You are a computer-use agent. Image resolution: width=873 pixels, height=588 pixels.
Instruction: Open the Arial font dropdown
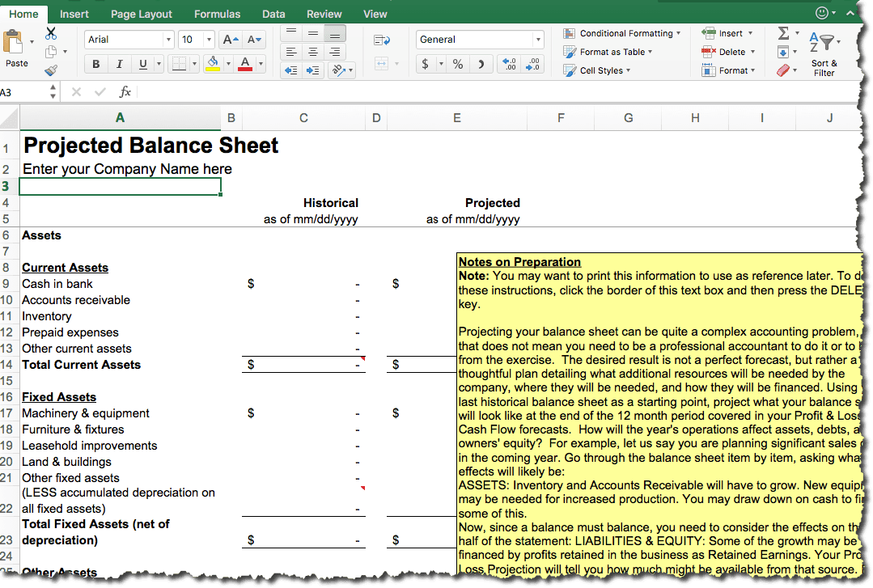point(167,40)
